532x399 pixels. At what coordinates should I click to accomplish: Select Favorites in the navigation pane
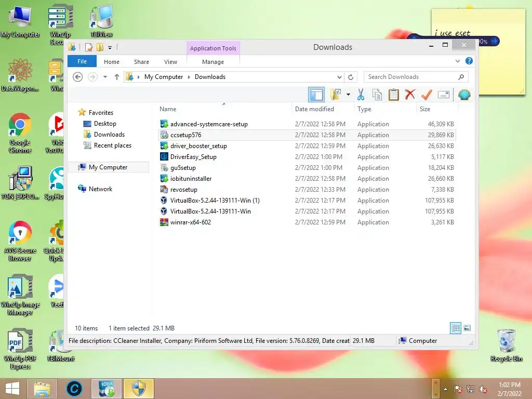tap(101, 113)
